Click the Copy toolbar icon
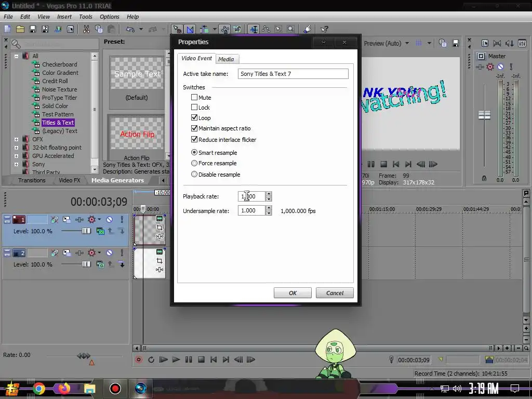 tap(99, 29)
